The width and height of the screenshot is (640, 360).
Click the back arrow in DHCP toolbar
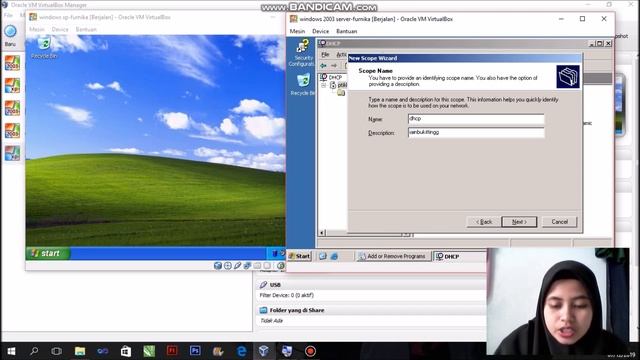tap(323, 65)
